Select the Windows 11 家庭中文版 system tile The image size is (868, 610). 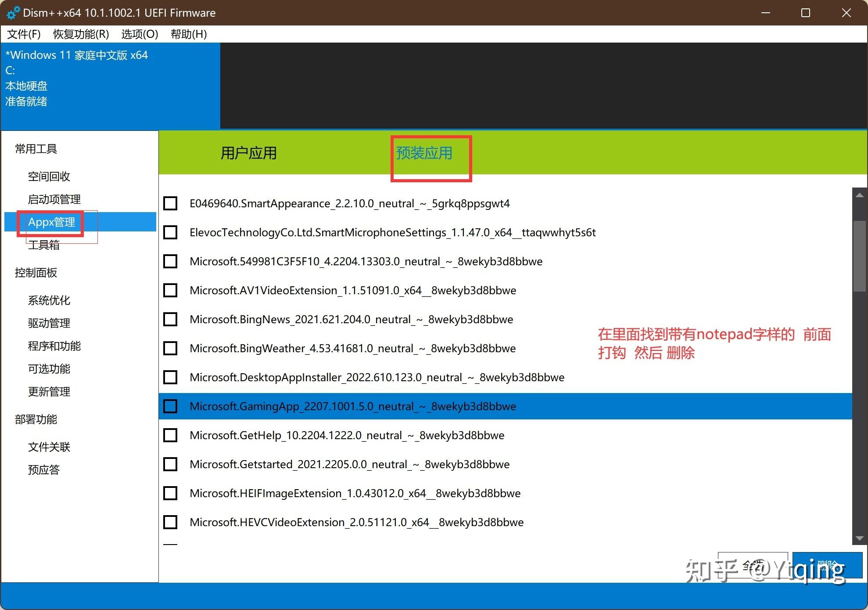111,86
